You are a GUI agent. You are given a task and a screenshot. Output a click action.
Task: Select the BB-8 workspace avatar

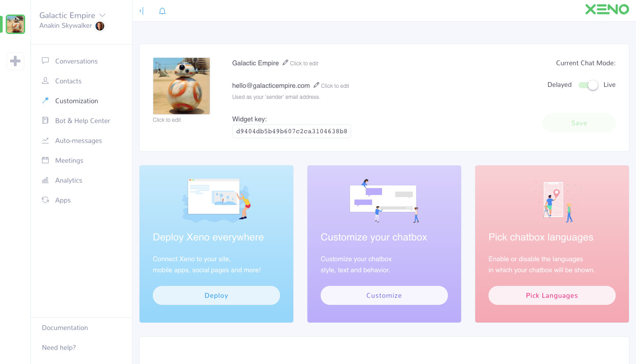point(15,24)
